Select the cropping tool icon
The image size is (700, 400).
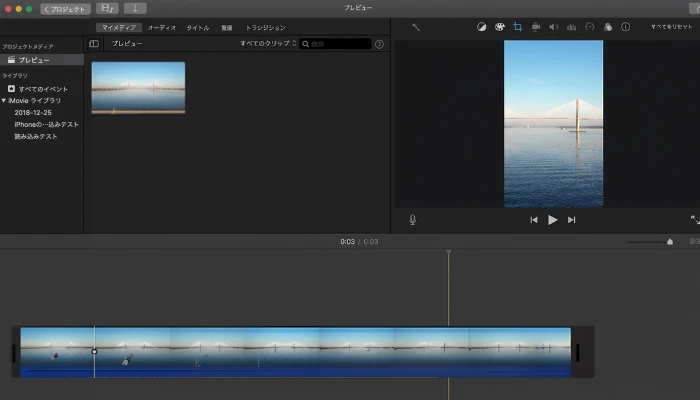517,27
